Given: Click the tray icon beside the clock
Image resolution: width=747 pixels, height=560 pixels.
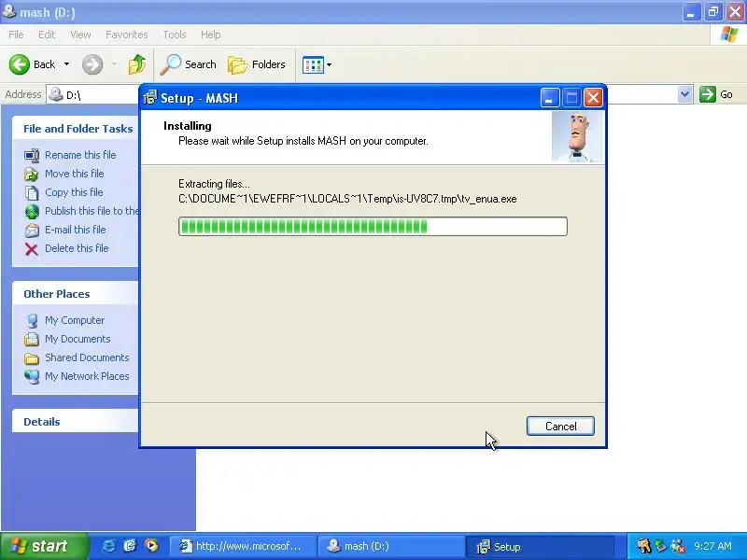Looking at the screenshot, I should (678, 546).
